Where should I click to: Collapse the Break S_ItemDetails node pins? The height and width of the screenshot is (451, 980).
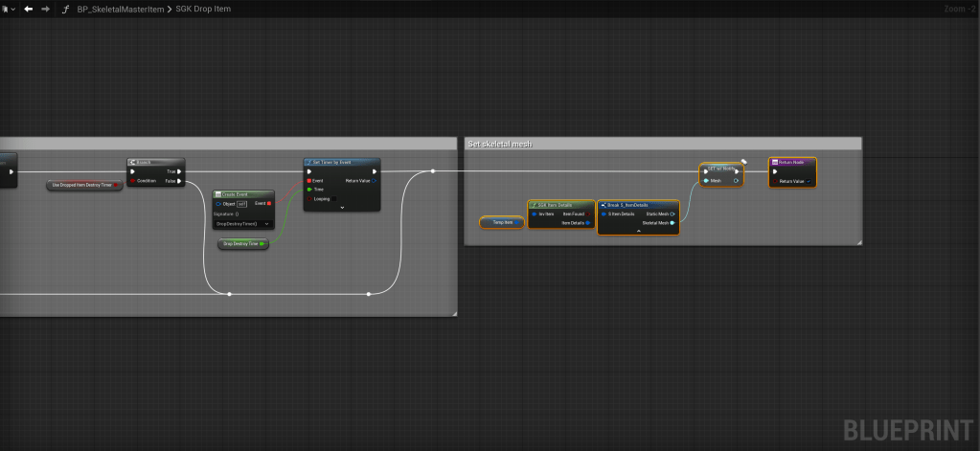[x=638, y=232]
